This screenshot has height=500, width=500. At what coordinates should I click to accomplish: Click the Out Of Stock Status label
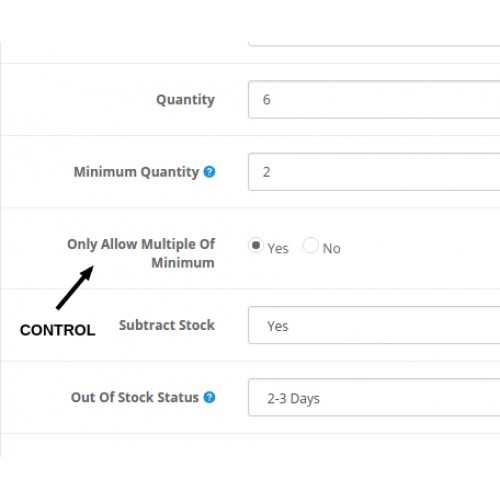135,397
